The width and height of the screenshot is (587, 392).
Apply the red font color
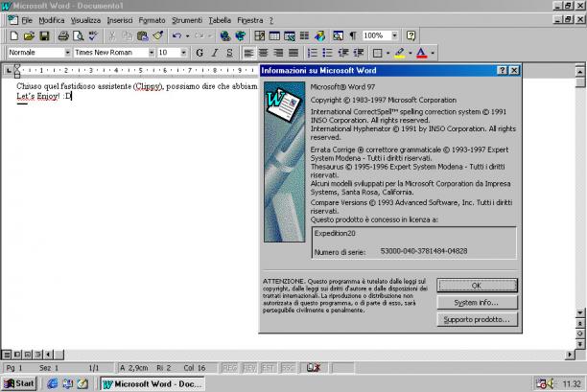(x=421, y=53)
